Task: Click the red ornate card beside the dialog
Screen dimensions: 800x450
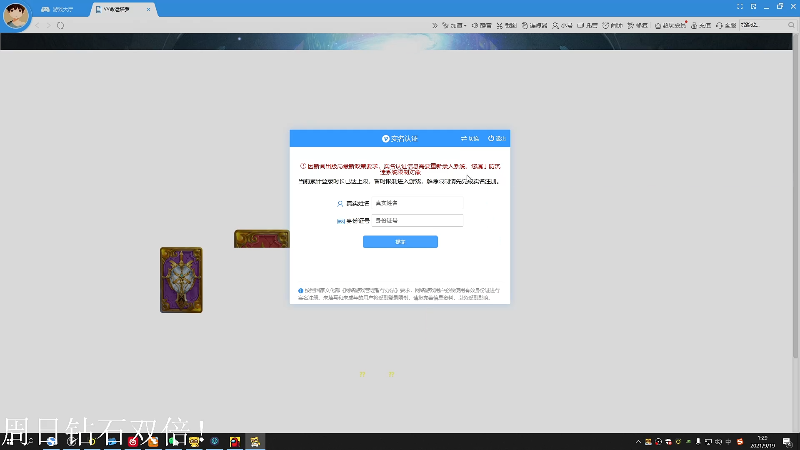Action: (x=262, y=239)
